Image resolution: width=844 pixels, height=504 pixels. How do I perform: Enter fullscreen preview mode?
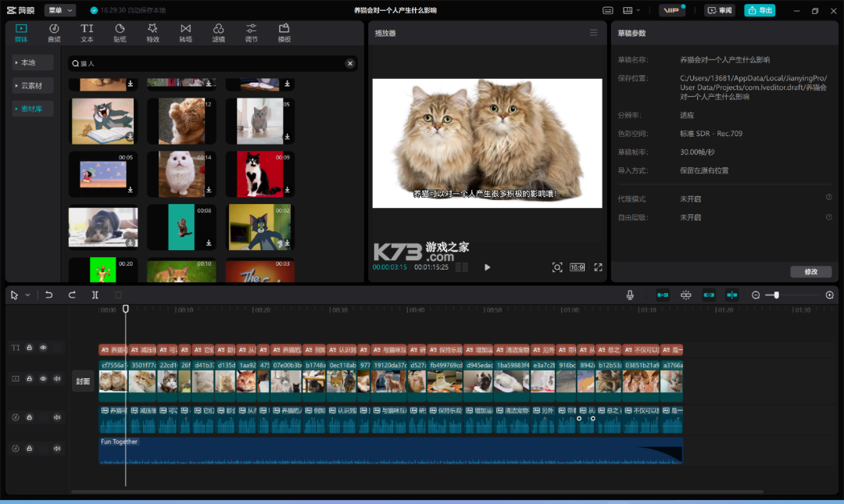[x=598, y=267]
